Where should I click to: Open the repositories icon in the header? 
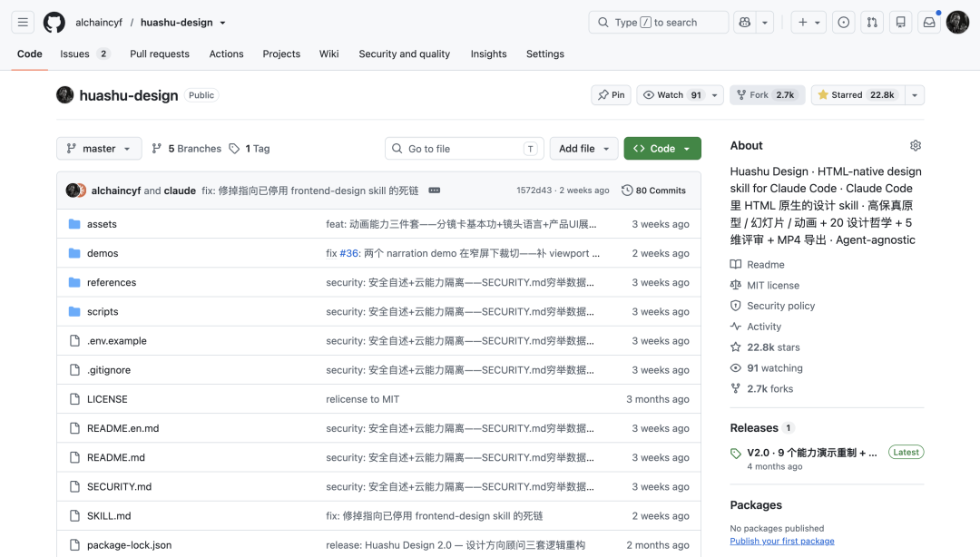tap(901, 23)
